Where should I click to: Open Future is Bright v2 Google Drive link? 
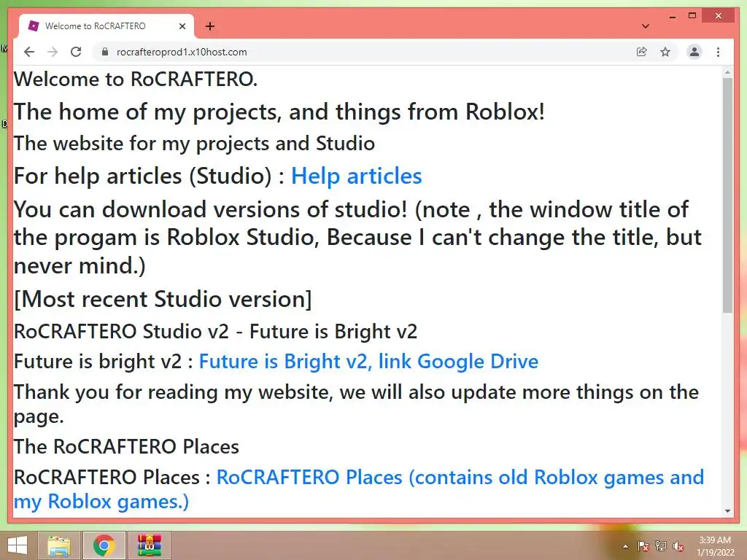[368, 362]
